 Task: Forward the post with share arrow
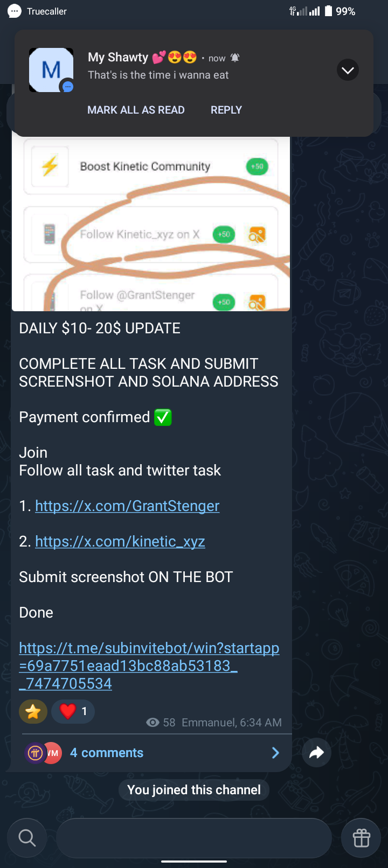coord(316,752)
